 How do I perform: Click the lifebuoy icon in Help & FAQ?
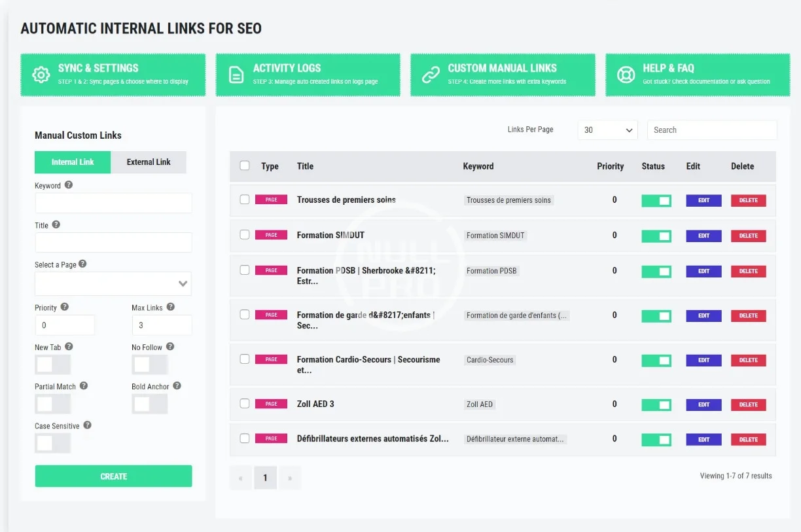coord(626,75)
